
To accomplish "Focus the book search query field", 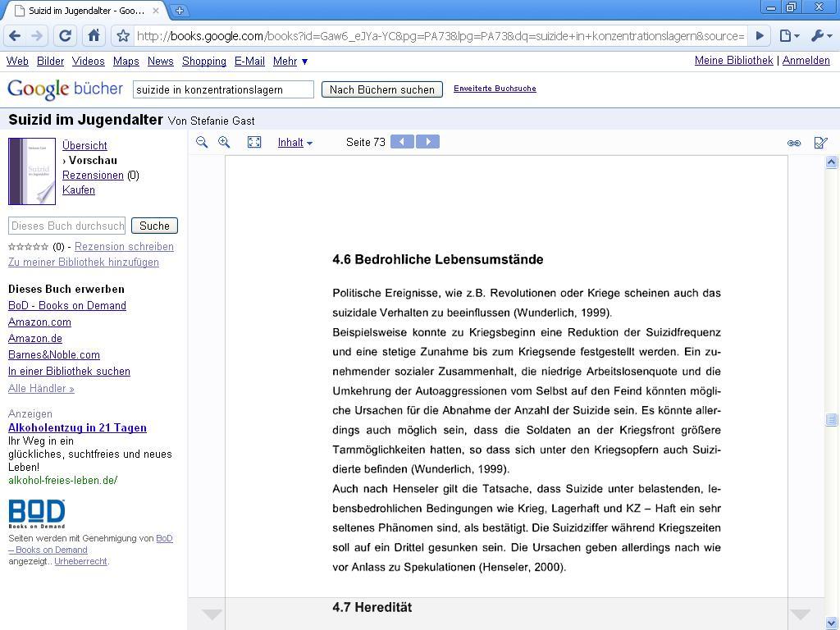I will [223, 89].
